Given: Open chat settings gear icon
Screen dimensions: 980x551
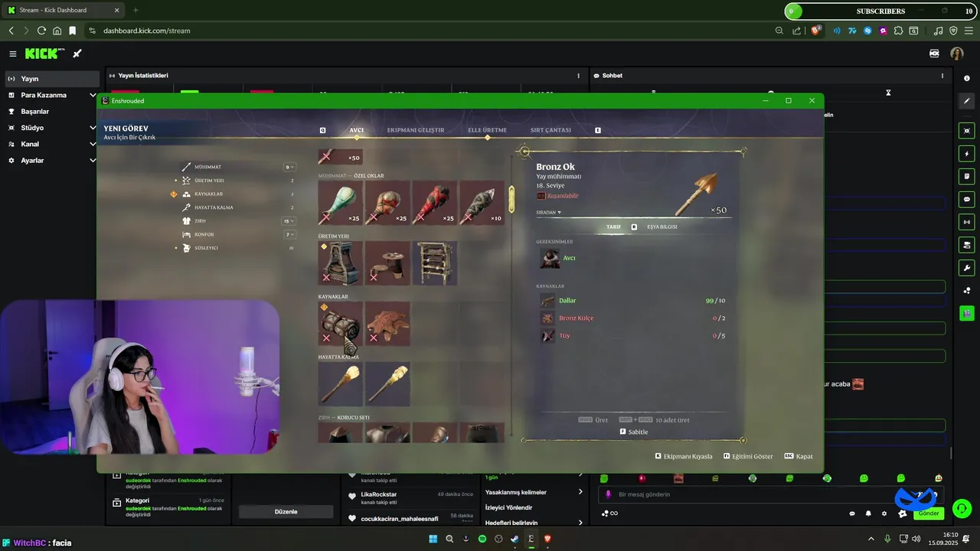Looking at the screenshot, I should point(884,514).
